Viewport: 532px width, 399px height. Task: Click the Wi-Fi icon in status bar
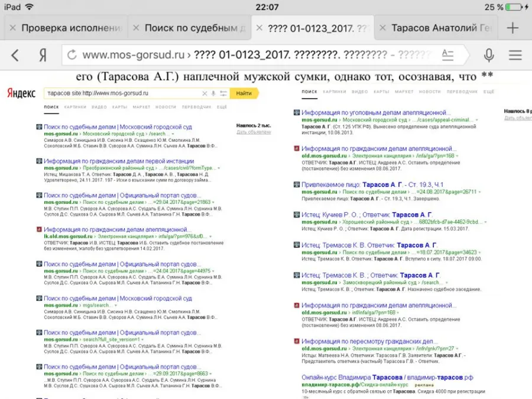pos(30,7)
